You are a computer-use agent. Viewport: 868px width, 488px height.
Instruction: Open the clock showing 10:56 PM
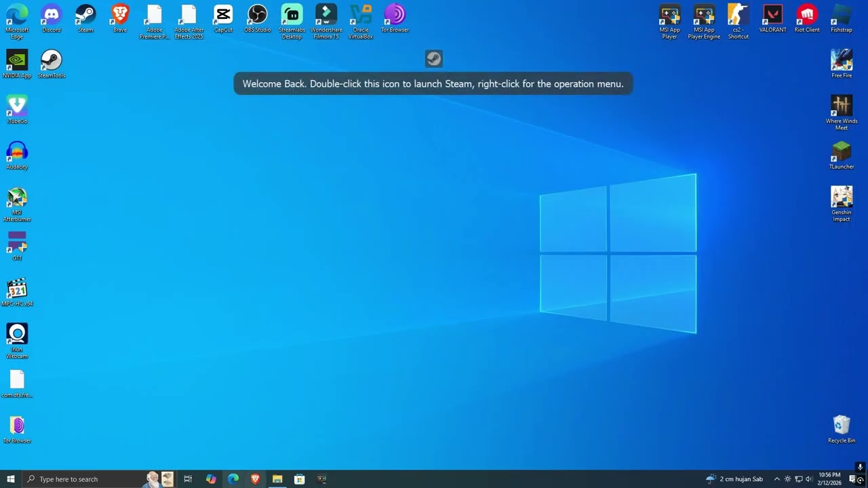[x=830, y=479]
